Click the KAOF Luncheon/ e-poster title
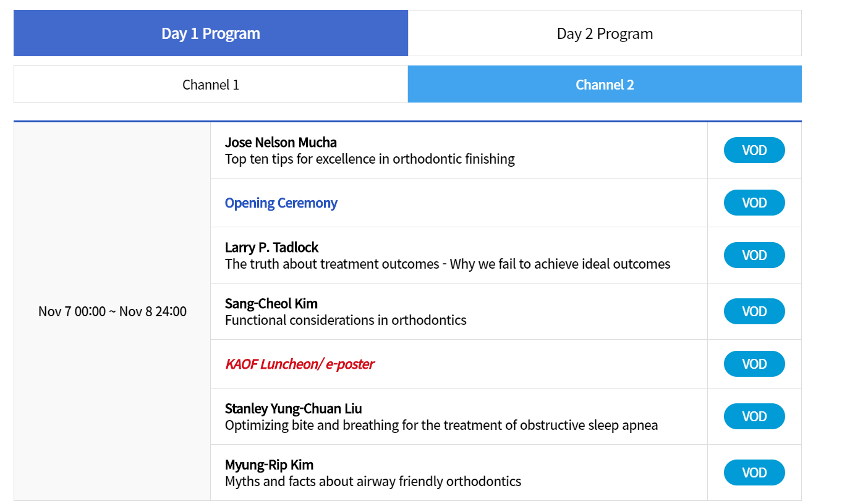Image resolution: width=842 pixels, height=504 pixels. (x=300, y=364)
